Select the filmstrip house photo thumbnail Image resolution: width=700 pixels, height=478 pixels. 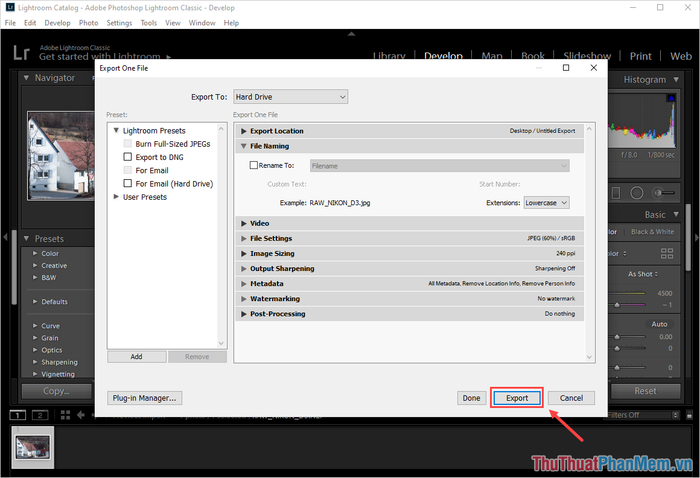[33, 447]
